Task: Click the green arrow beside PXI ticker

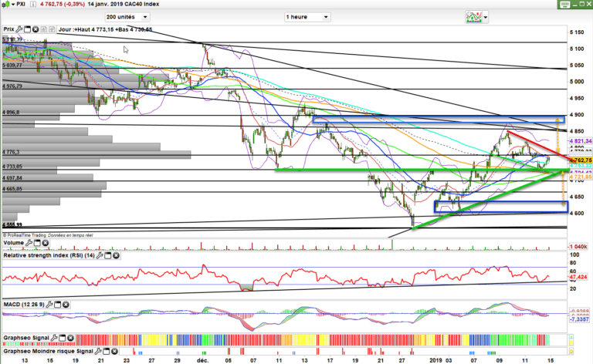Action: (x=6, y=5)
